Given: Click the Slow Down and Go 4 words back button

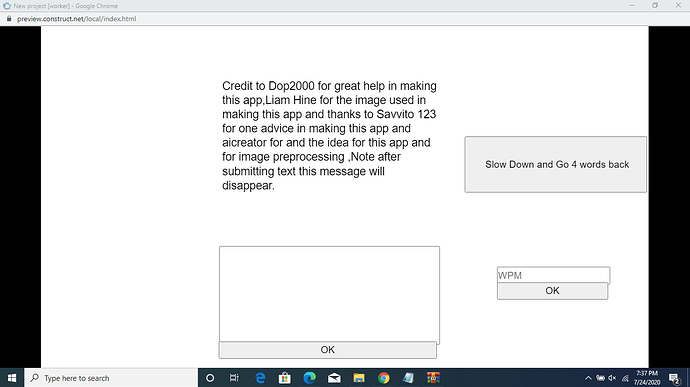Looking at the screenshot, I should coord(555,164).
